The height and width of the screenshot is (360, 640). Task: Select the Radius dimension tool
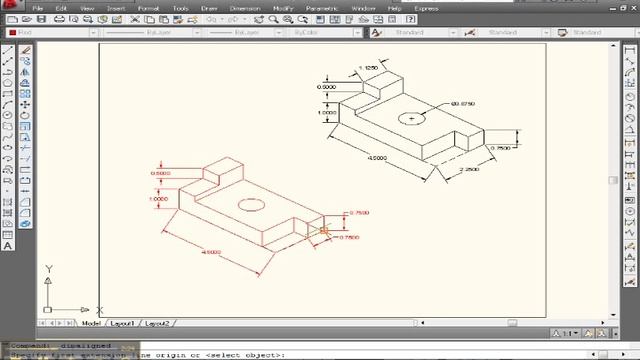tap(630, 97)
